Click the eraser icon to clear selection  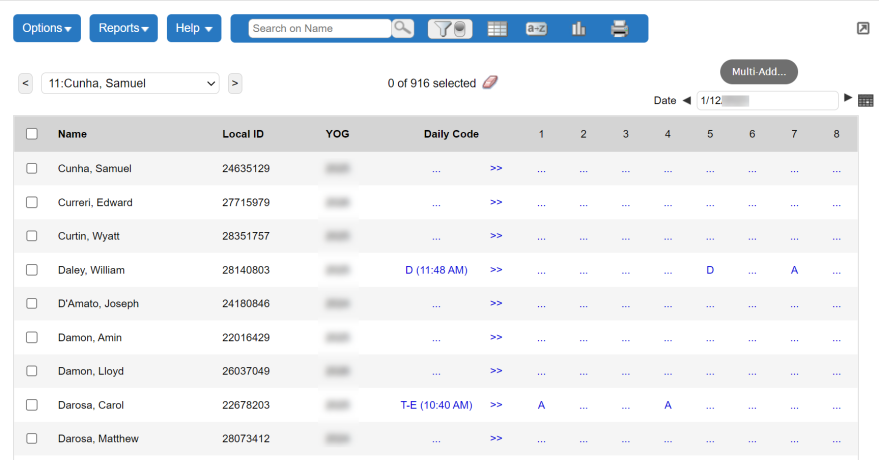click(489, 83)
